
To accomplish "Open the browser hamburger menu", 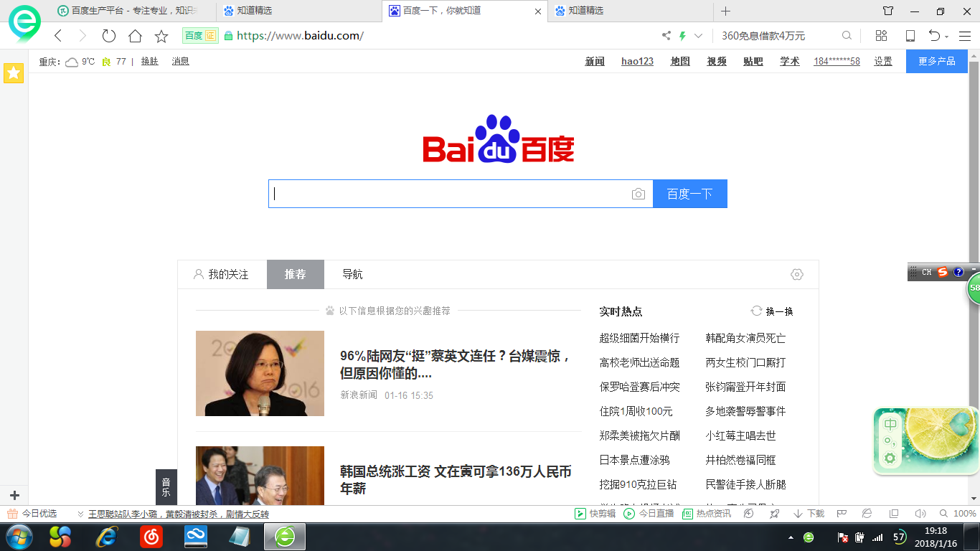I will [965, 36].
